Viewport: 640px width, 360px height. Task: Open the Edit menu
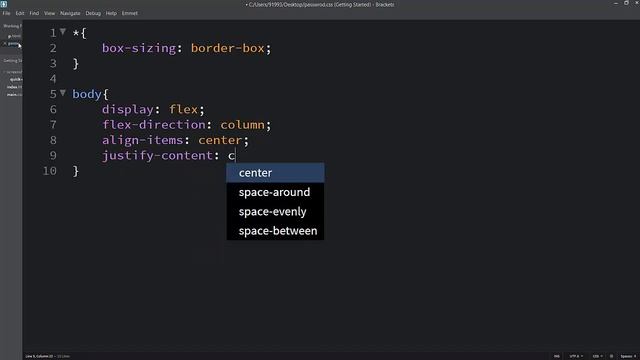pos(20,13)
